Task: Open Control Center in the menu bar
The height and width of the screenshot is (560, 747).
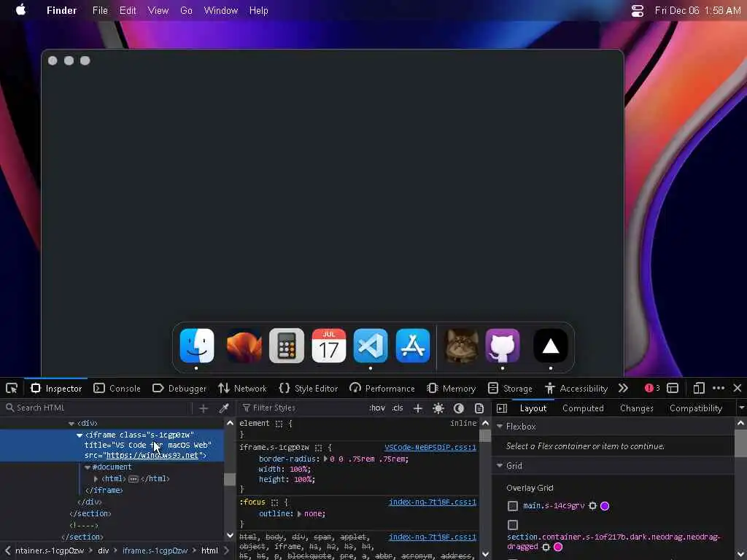Action: (638, 10)
